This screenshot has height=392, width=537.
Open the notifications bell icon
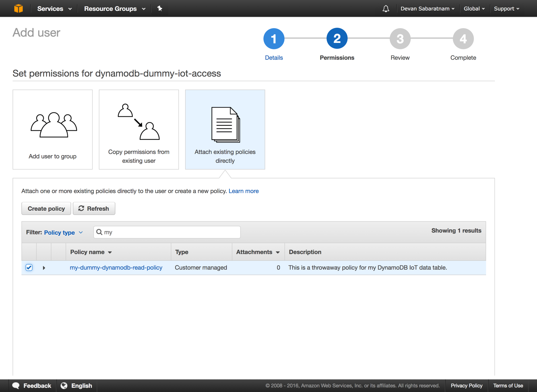pos(386,9)
